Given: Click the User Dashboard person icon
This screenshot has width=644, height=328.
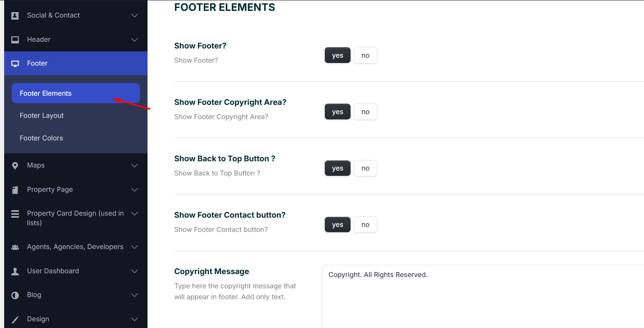Looking at the screenshot, I should 15,271.
